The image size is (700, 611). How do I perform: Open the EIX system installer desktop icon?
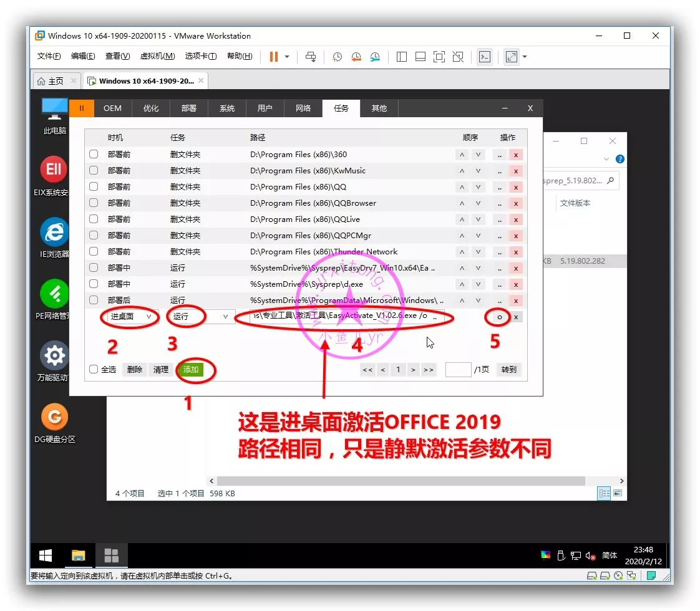click(54, 170)
